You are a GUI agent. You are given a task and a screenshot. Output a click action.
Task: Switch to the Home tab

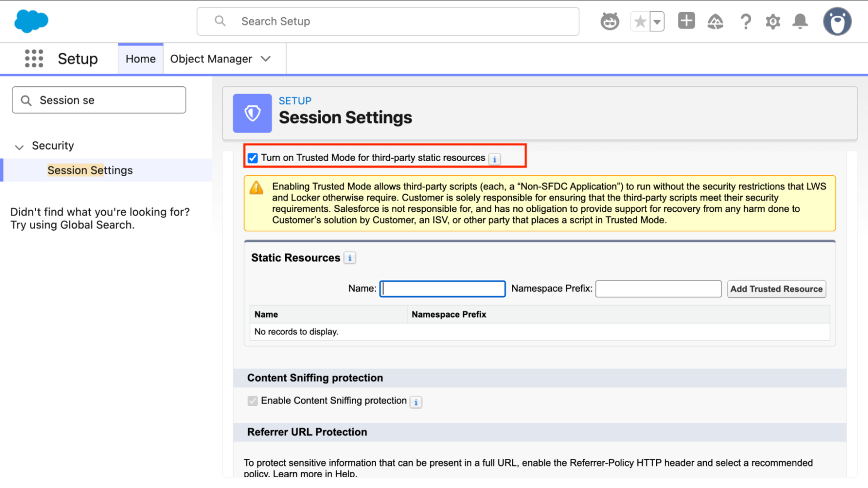click(141, 59)
